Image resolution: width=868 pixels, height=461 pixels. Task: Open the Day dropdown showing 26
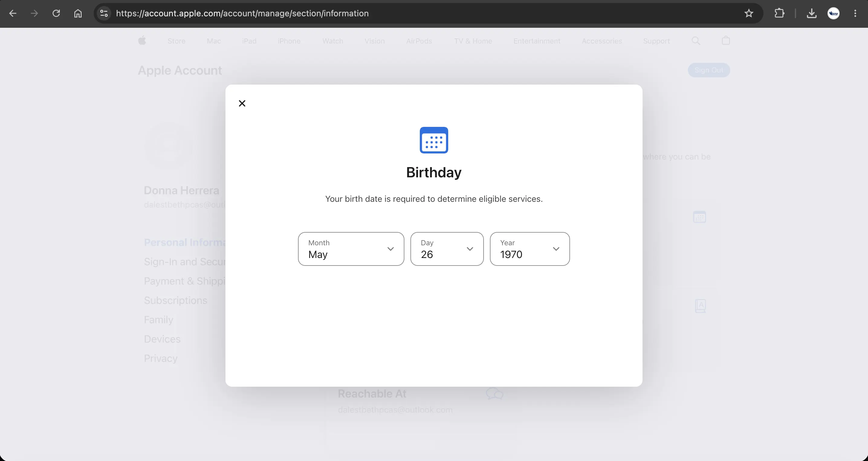point(447,249)
